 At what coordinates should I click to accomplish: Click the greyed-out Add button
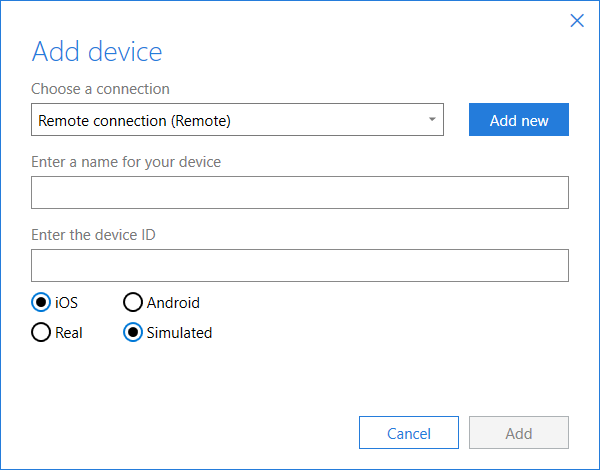[518, 433]
